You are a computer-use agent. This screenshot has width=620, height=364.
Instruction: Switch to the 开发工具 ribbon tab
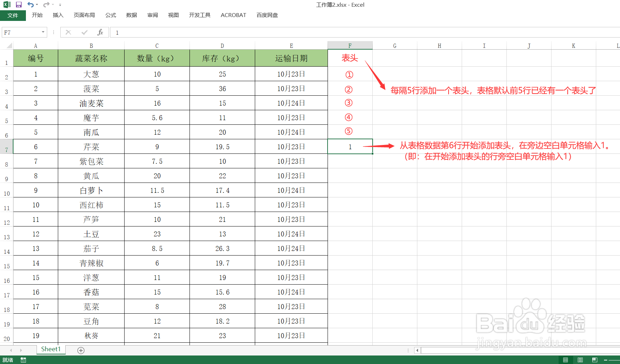point(200,15)
